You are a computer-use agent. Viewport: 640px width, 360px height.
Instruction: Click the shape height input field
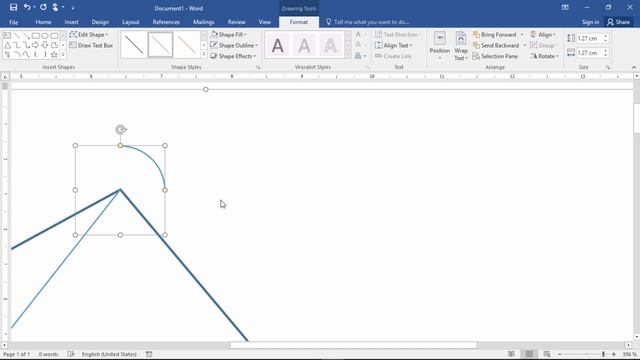click(589, 38)
